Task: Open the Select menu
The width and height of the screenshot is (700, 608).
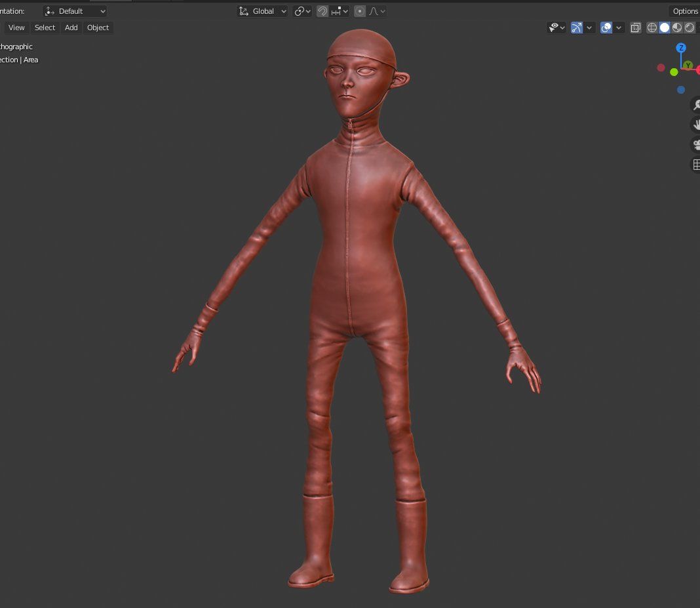Action: (45, 28)
